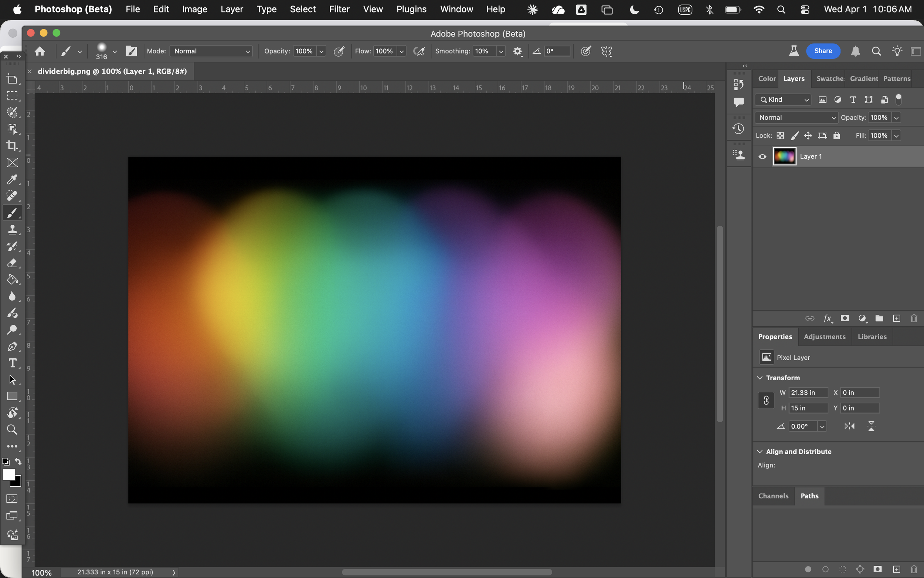Open the Adjustments panel tab

click(824, 337)
